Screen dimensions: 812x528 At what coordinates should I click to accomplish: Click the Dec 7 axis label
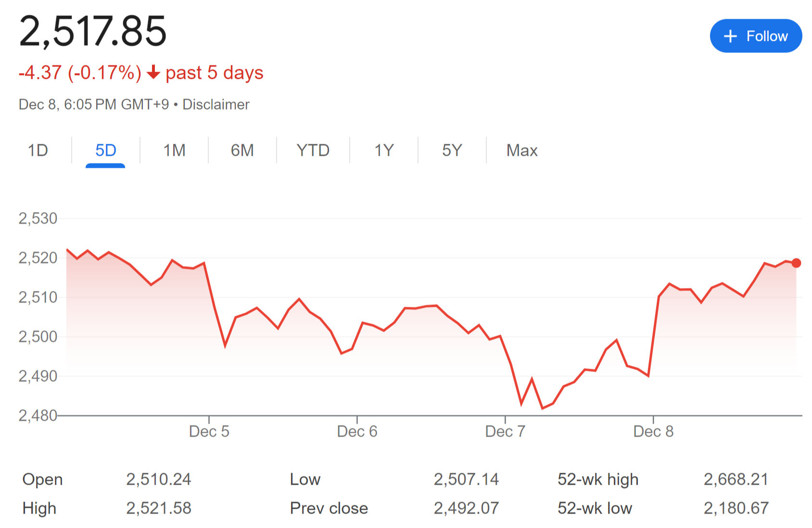(x=505, y=431)
